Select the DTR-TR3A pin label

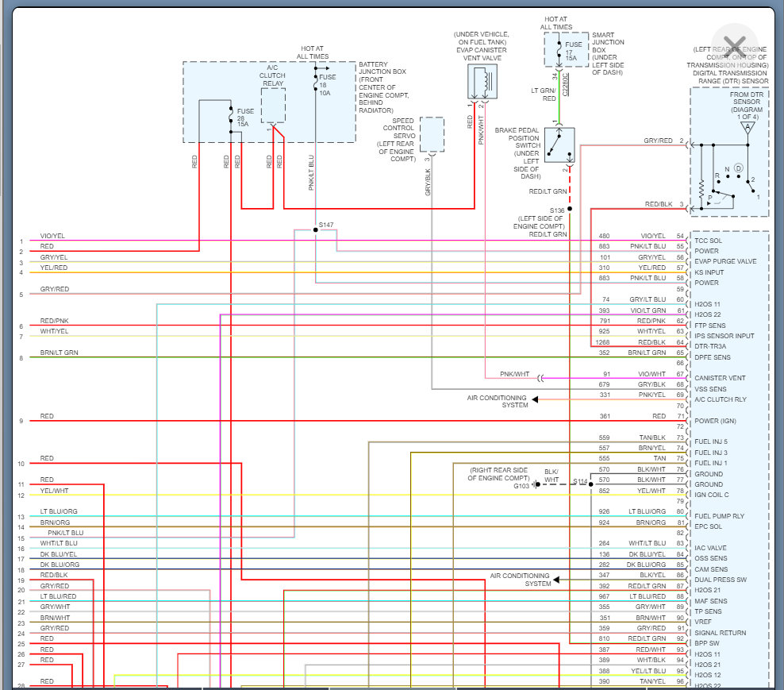click(x=710, y=346)
